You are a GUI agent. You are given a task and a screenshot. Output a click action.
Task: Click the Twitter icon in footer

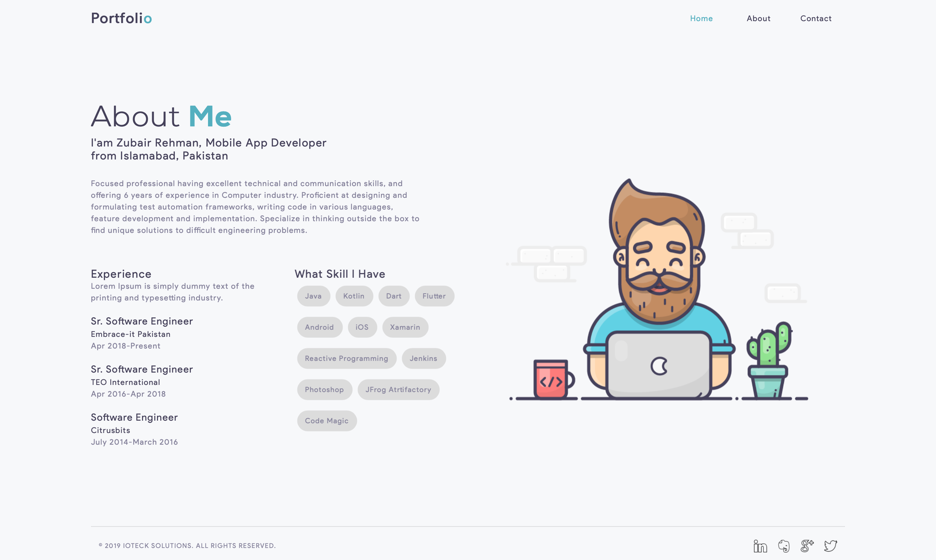[833, 544]
